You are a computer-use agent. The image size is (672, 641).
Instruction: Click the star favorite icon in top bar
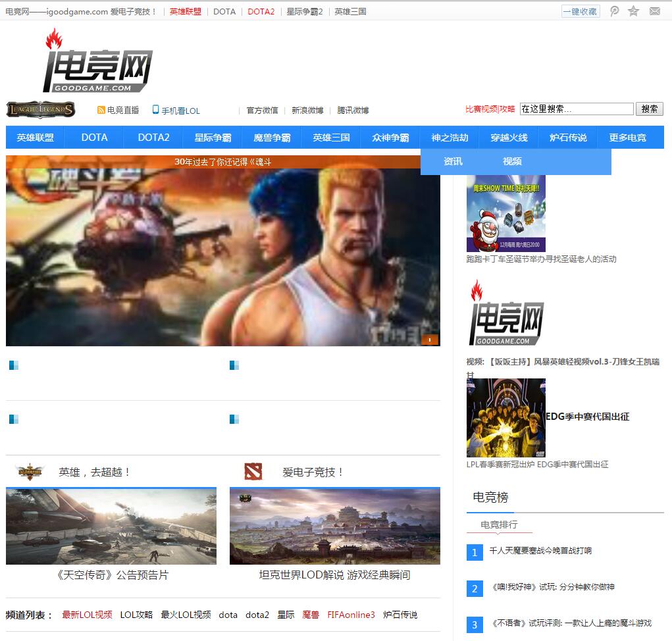[633, 11]
